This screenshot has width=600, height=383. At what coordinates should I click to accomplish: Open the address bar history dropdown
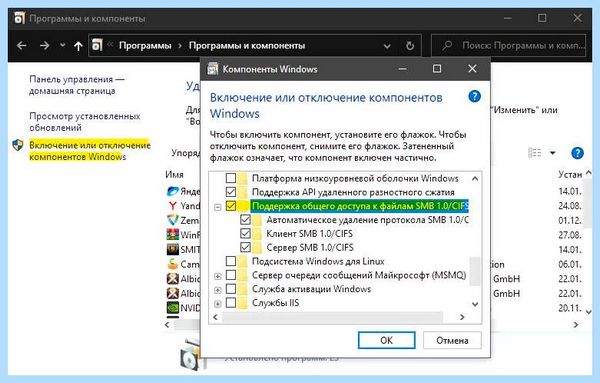(x=387, y=46)
